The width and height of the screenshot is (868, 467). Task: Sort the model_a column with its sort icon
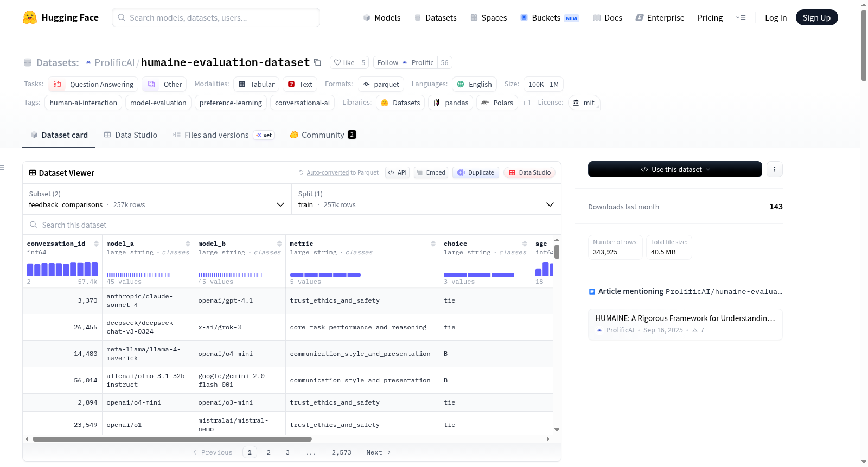click(x=188, y=244)
